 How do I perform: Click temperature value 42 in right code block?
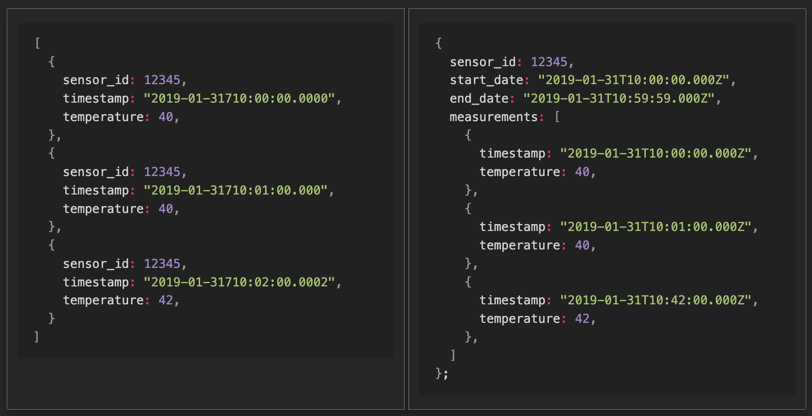coord(580,318)
